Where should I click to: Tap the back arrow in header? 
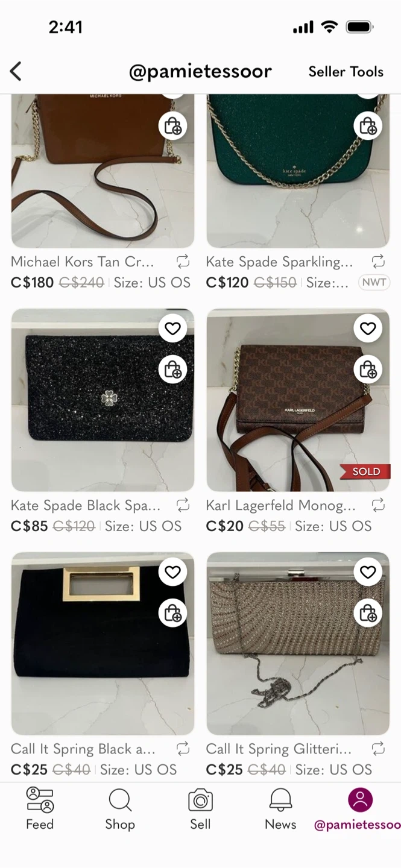[x=16, y=72]
